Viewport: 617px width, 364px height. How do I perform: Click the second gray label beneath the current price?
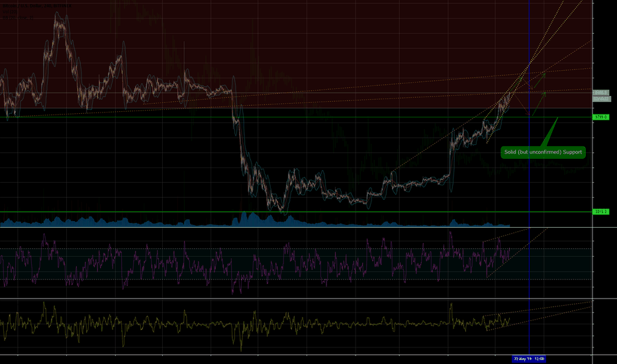602,99
